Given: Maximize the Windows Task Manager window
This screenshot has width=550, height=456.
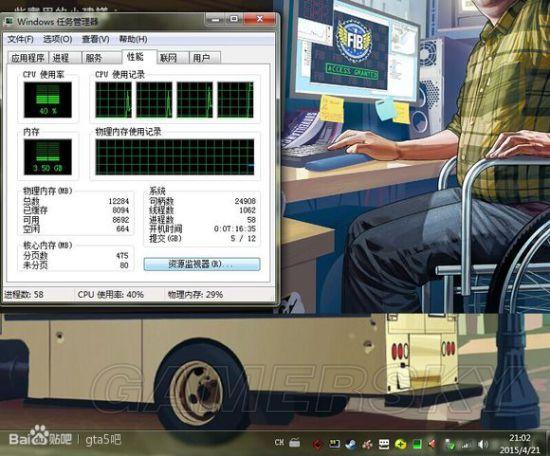Looking at the screenshot, I should [234, 19].
